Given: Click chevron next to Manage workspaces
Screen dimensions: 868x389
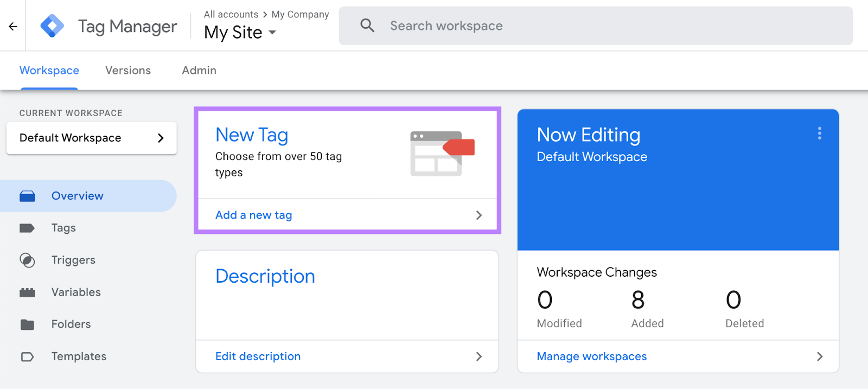Looking at the screenshot, I should coord(819,356).
